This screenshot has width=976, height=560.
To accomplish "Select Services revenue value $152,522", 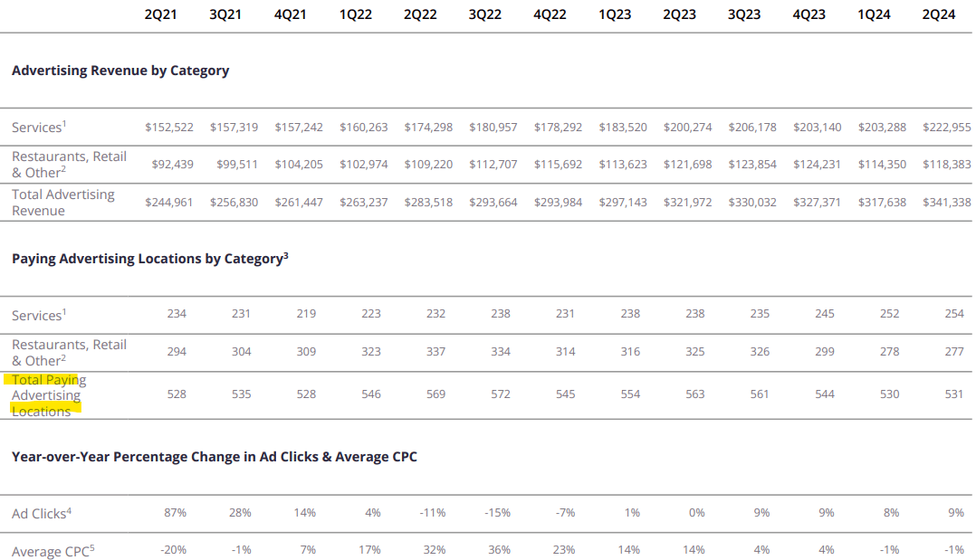I will click(x=169, y=128).
